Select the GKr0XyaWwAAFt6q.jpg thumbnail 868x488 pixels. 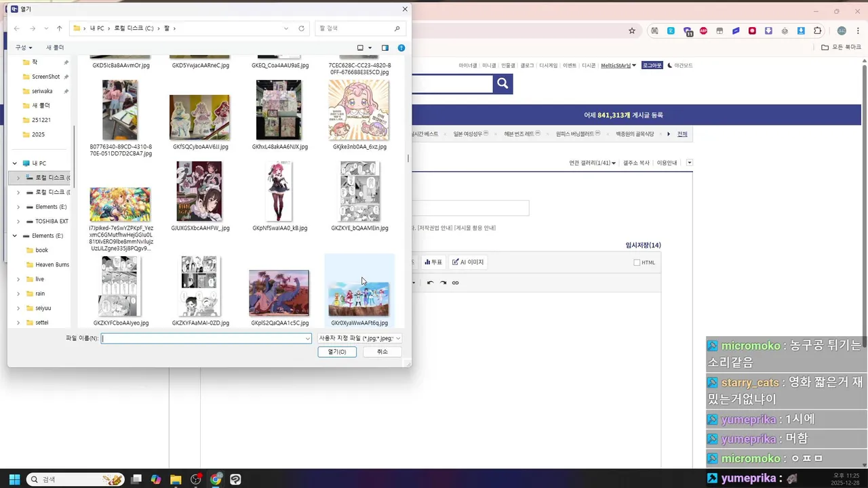pyautogui.click(x=359, y=298)
